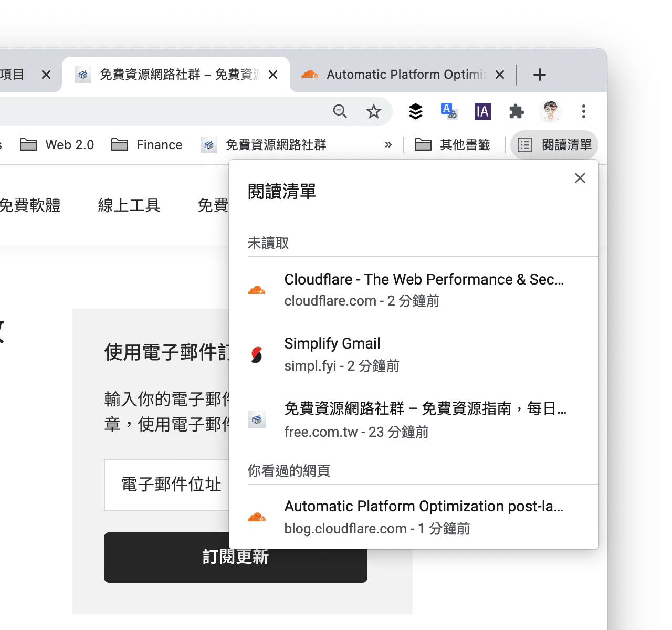This screenshot has height=630, width=672.
Task: Open the Google Translate extension icon
Action: click(449, 111)
